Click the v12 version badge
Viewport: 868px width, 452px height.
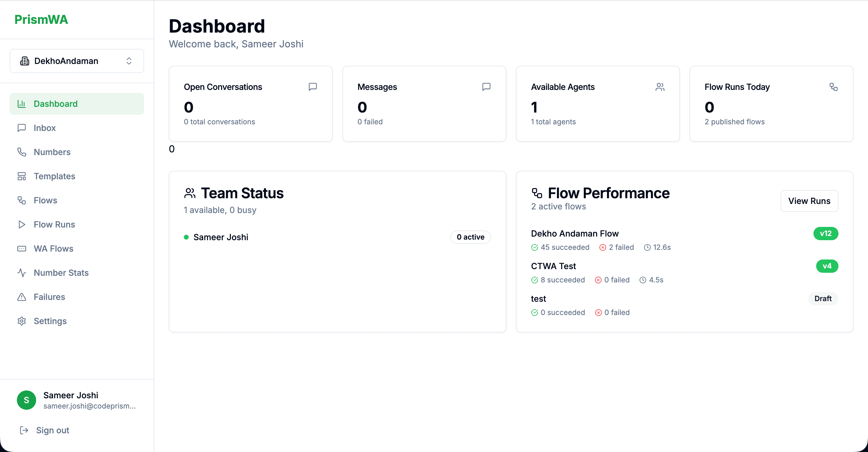(825, 234)
